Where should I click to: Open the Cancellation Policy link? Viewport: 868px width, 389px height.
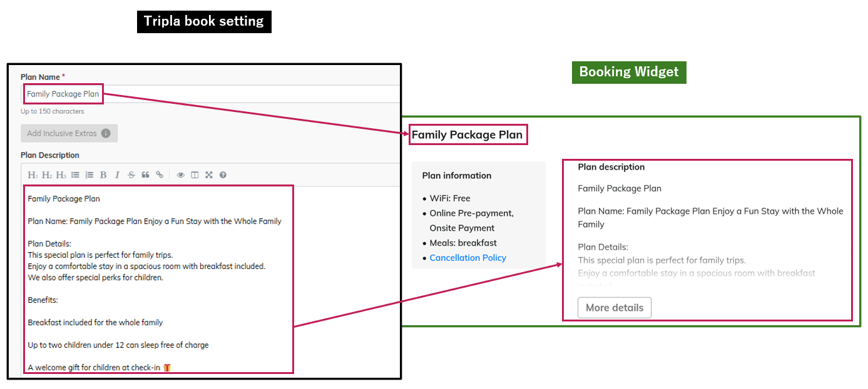[x=467, y=258]
